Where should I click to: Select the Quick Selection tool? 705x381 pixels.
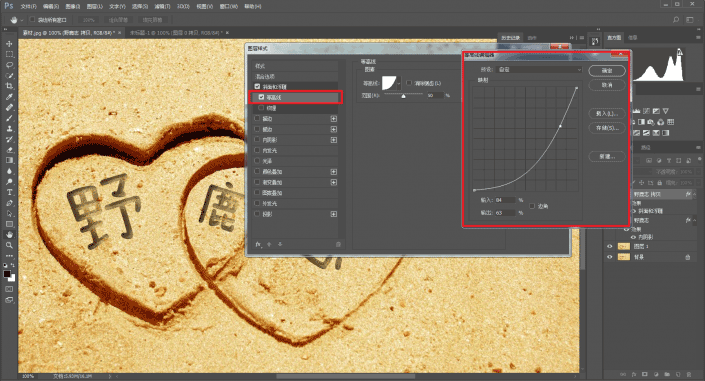coord(9,75)
